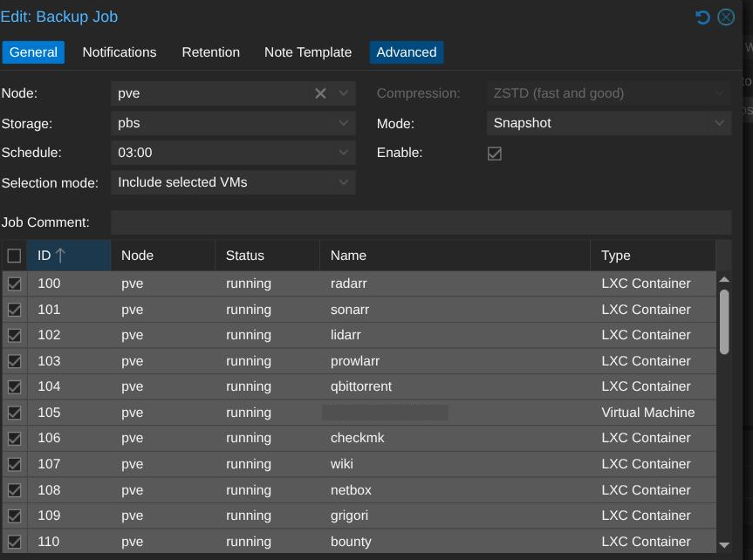Click the Node column header
This screenshot has width=753, height=560.
click(x=163, y=255)
